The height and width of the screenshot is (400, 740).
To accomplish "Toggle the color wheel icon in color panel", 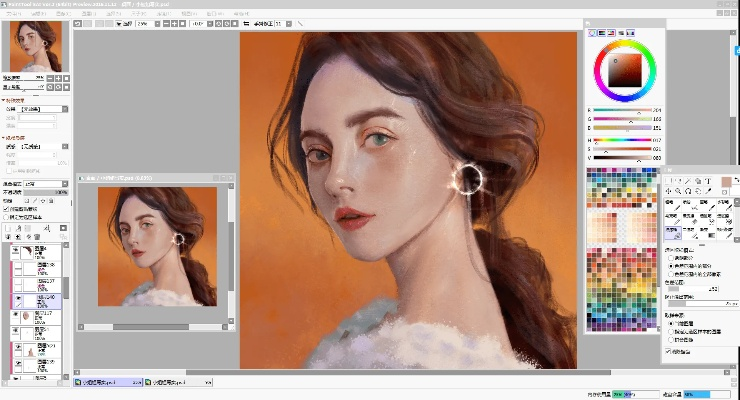I will tap(593, 33).
